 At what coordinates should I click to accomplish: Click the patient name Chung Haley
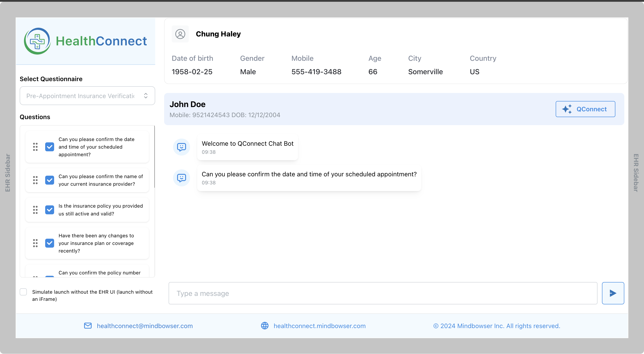click(x=218, y=34)
